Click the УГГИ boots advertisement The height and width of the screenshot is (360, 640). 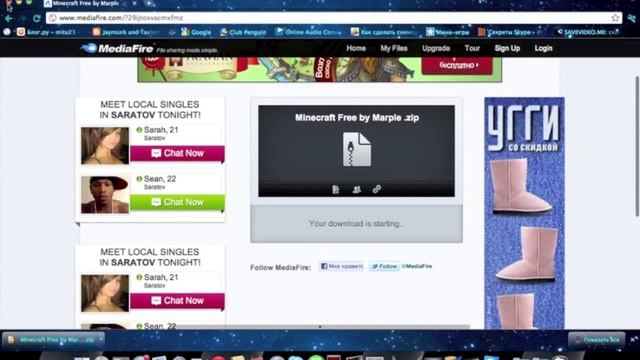tap(524, 213)
